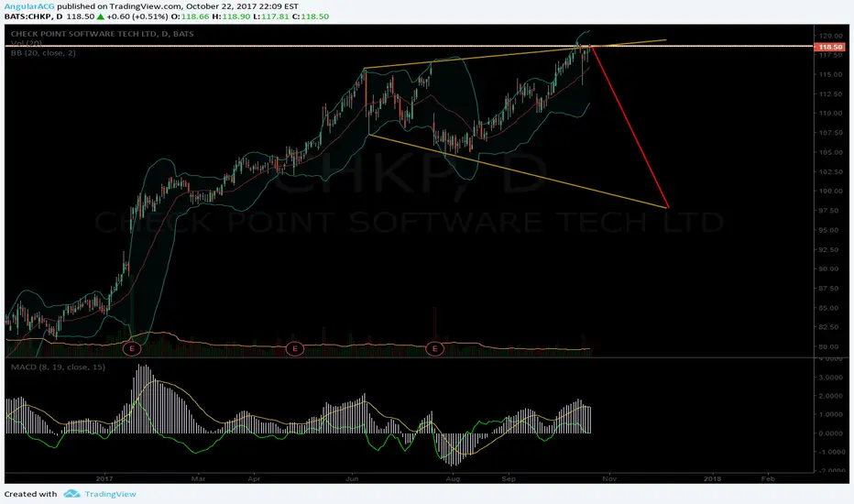Click the 'C:118.50' close value
This screenshot has width=854, height=504.
[x=311, y=16]
